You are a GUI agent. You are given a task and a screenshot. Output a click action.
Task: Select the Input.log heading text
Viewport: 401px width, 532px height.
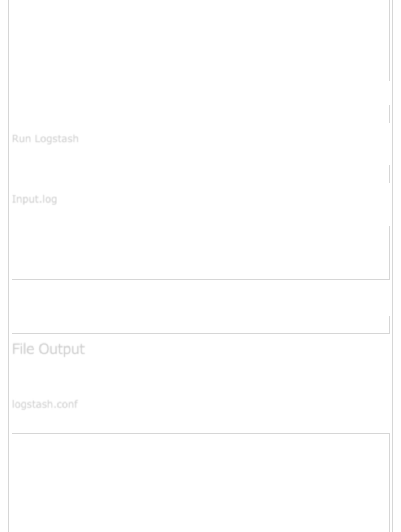[x=34, y=199]
